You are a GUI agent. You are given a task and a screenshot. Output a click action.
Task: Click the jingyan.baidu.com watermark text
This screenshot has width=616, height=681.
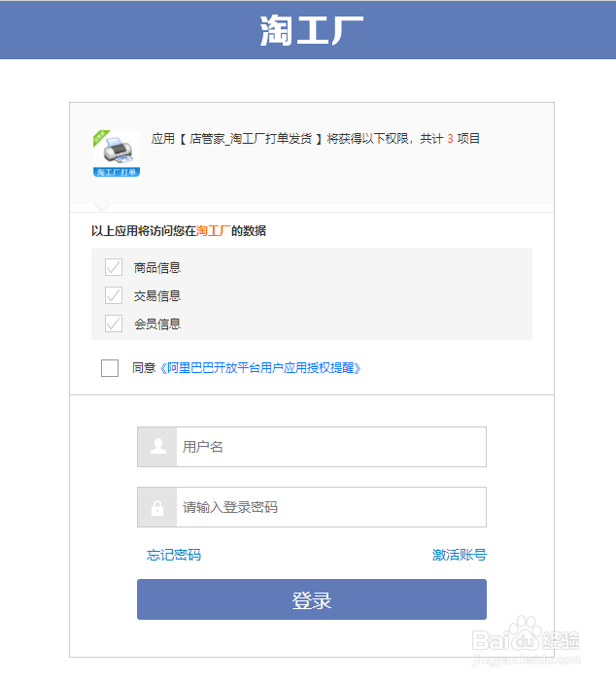point(525,659)
